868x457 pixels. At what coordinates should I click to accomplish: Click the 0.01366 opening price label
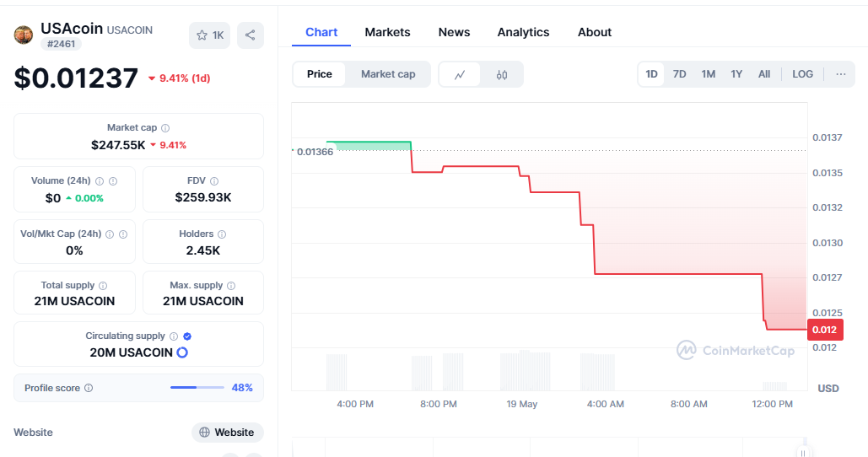pos(315,152)
